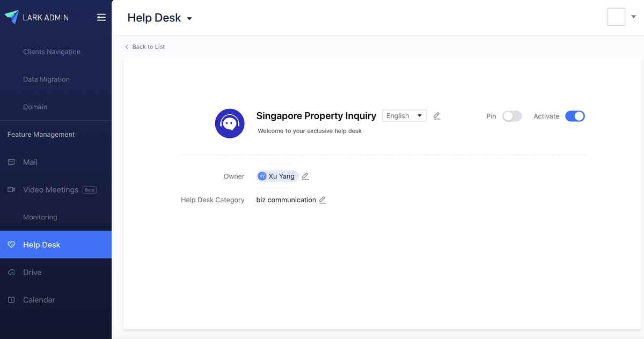Open Monitoring from the sidebar
Screen dimensions: 644x339
[x=40, y=217]
